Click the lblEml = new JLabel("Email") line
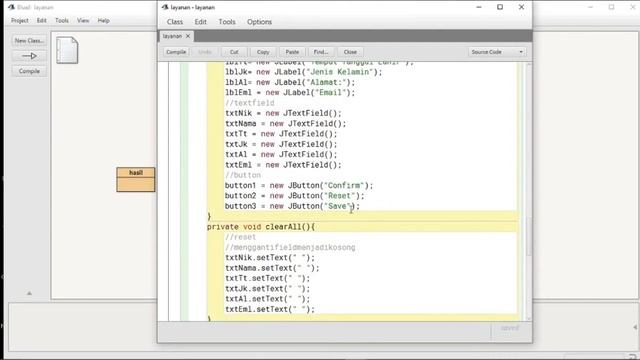Image resolution: width=640 pixels, height=360 pixels. [x=290, y=93]
